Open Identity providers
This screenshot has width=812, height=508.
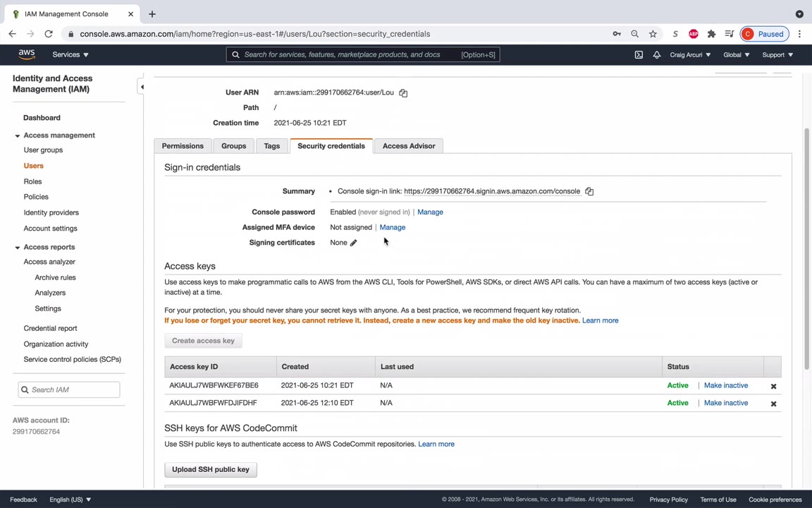click(51, 212)
